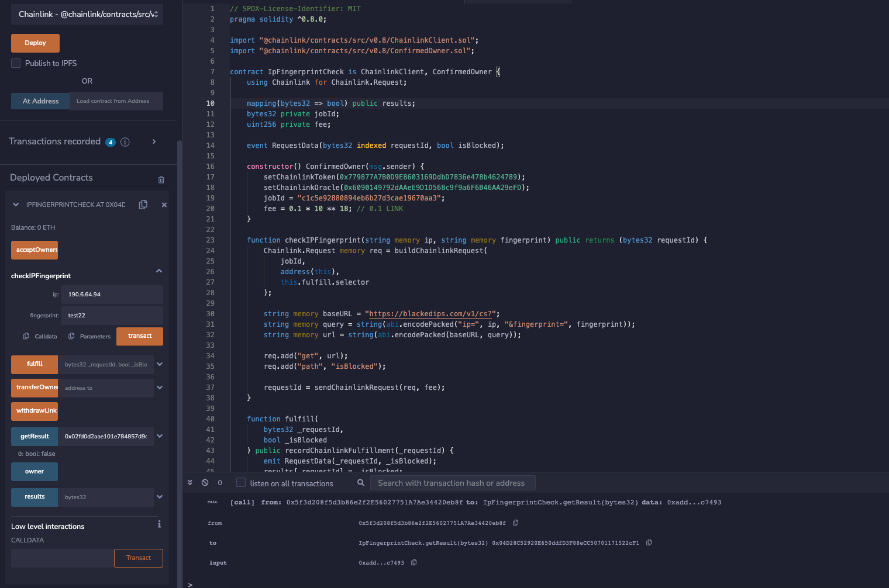
Task: Open the Low level interactions info icon
Action: pos(159,524)
